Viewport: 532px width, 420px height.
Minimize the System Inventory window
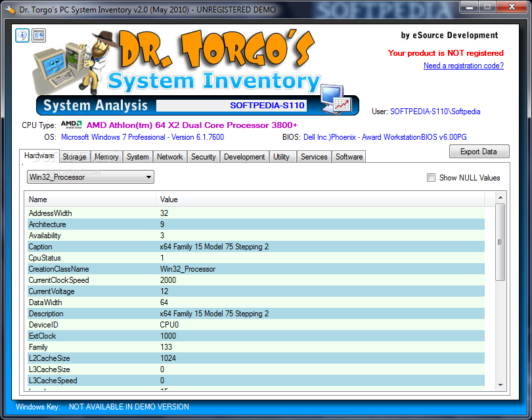[x=470, y=7]
